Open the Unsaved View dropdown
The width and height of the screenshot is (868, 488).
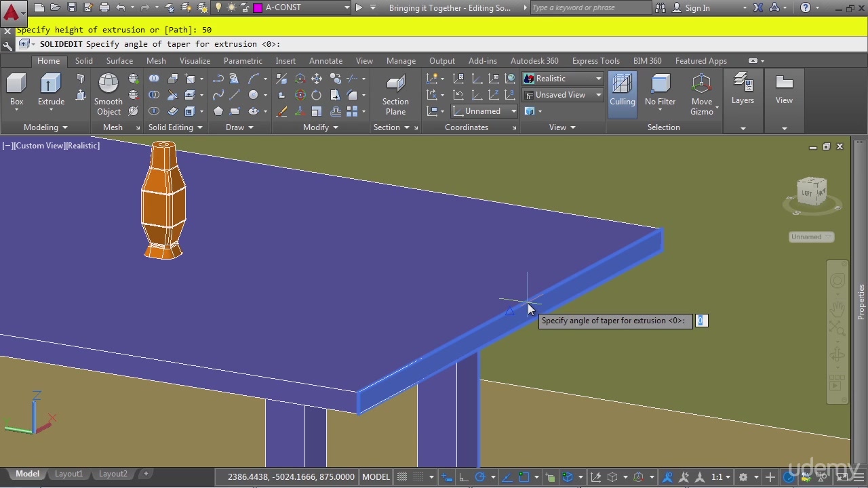563,95
